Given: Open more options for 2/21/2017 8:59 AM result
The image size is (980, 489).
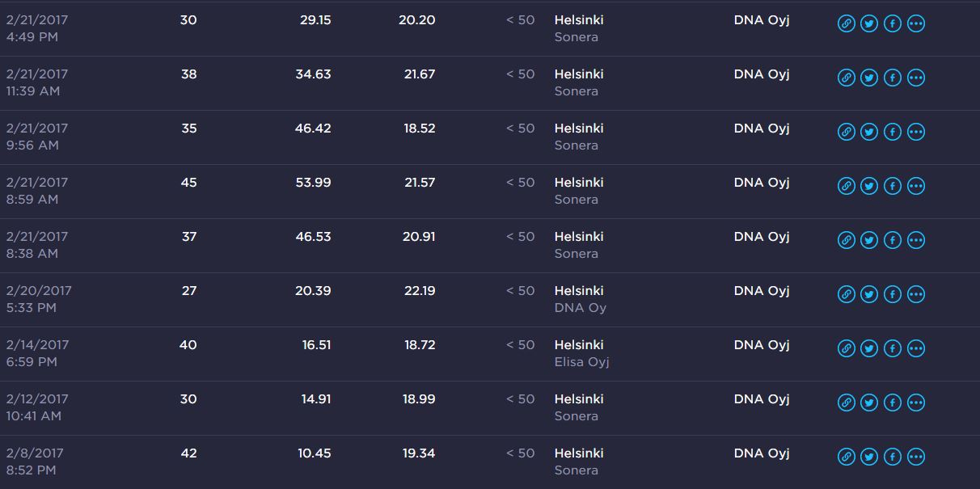Looking at the screenshot, I should coord(916,186).
